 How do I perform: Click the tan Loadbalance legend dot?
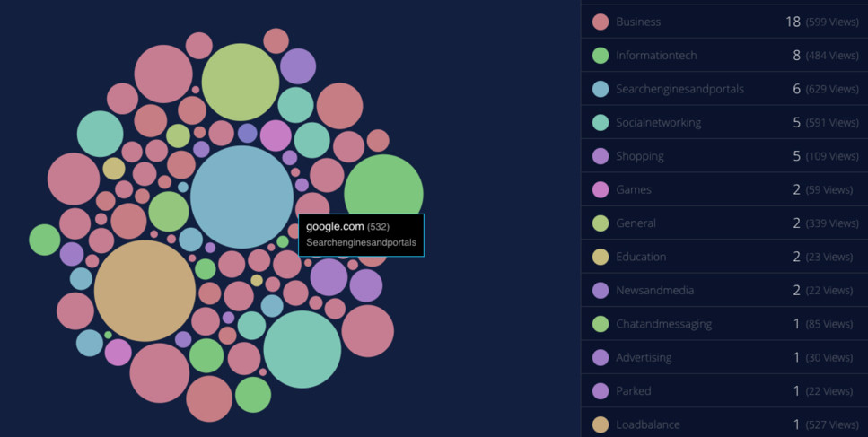click(601, 424)
